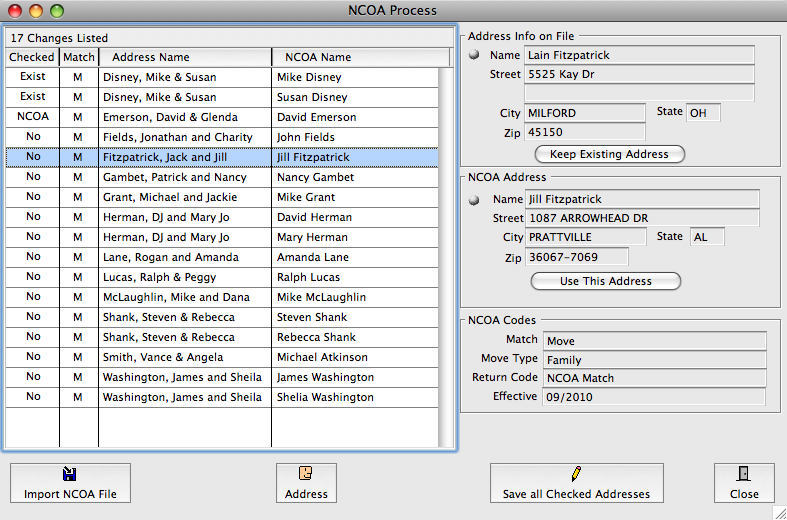This screenshot has width=787, height=520.
Task: Click the green zoom button in title bar
Action: [x=57, y=10]
